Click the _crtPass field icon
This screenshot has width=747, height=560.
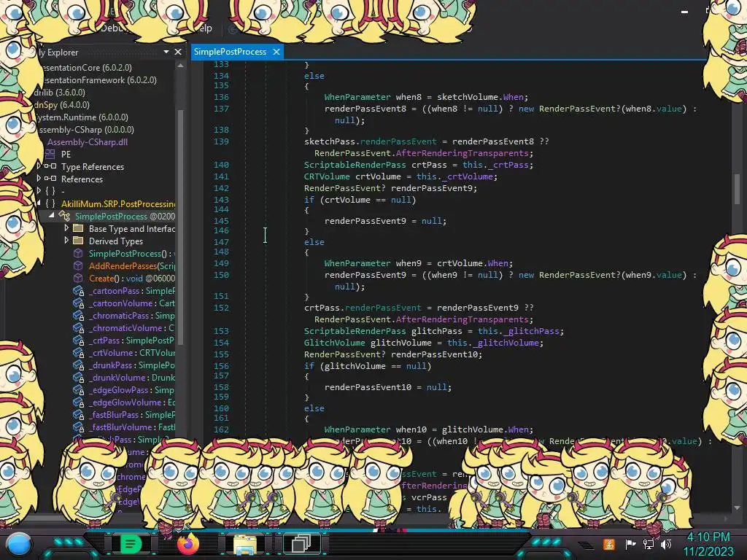79,341
